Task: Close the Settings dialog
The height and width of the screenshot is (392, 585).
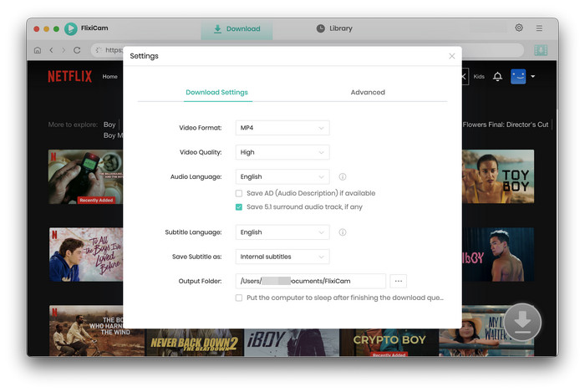Action: click(452, 56)
